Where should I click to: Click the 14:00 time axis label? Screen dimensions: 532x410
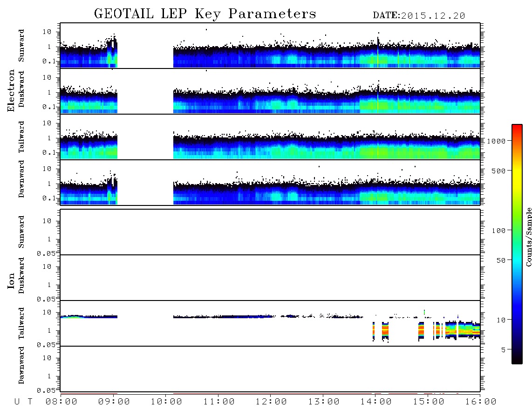pyautogui.click(x=376, y=402)
